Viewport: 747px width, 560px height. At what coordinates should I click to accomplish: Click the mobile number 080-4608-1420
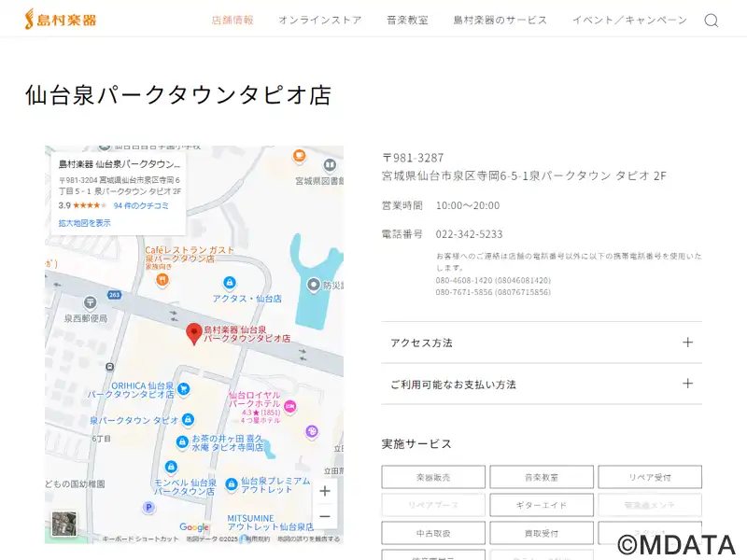(x=463, y=280)
